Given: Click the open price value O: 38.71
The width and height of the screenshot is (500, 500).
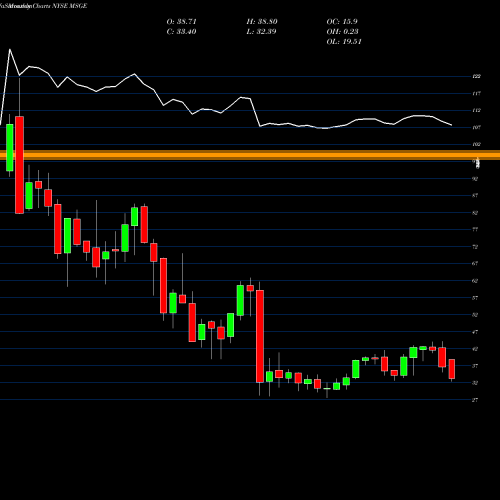Looking at the screenshot, I should coord(182,22).
